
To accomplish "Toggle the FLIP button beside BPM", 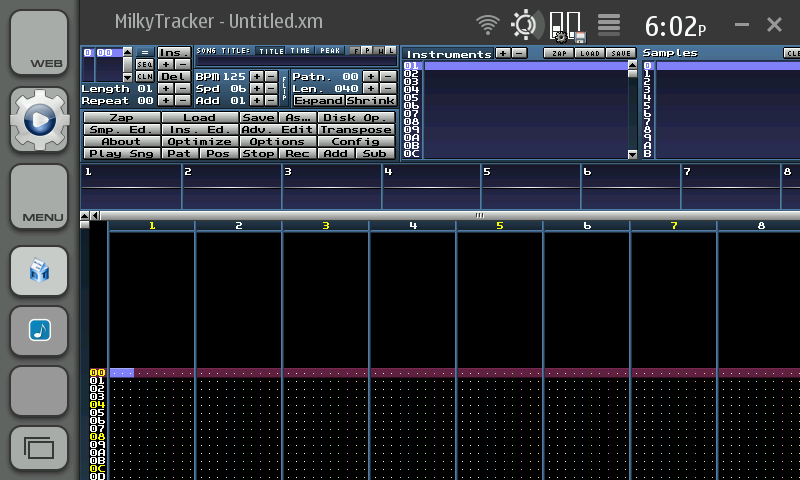I will point(285,88).
